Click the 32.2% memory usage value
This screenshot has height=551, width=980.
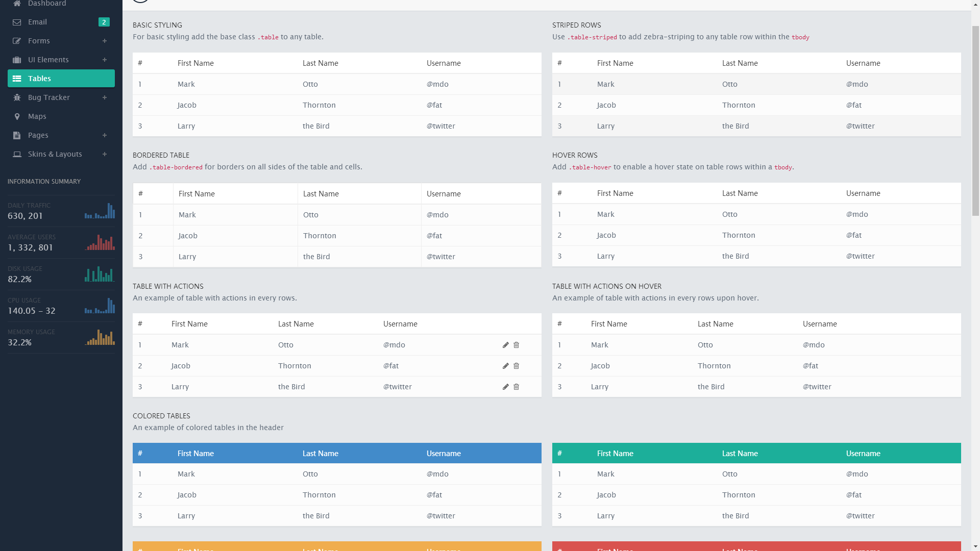coord(20,343)
